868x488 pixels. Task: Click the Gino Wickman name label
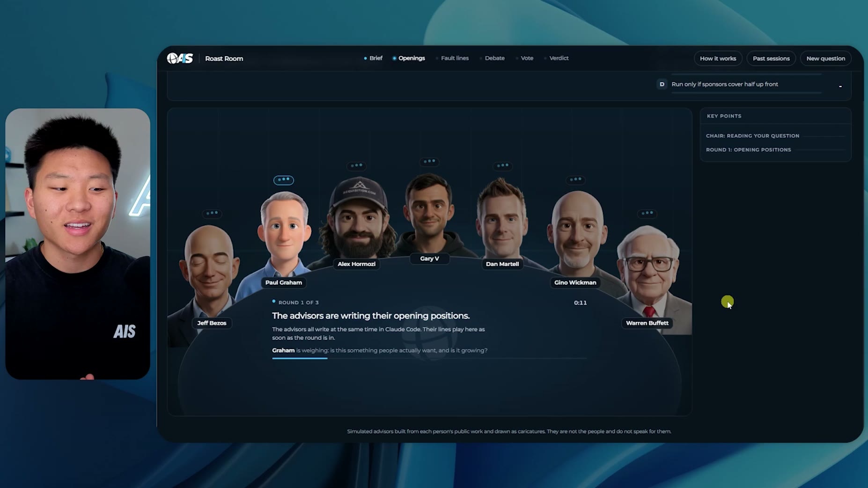point(575,282)
